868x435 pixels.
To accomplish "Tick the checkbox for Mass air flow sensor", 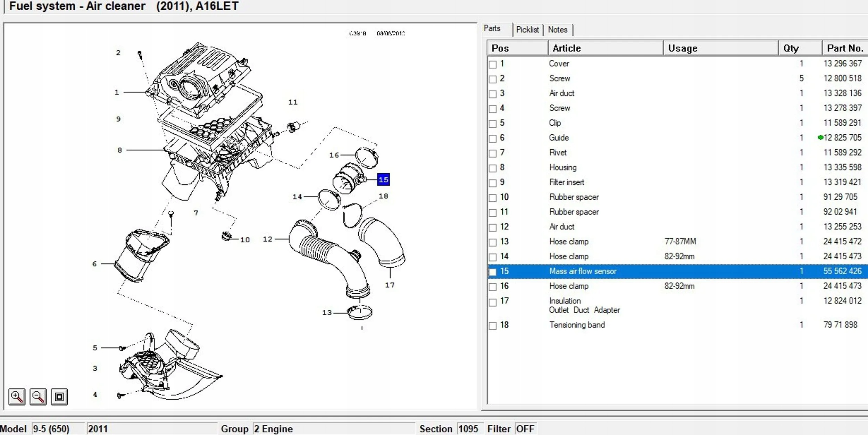I will [492, 272].
